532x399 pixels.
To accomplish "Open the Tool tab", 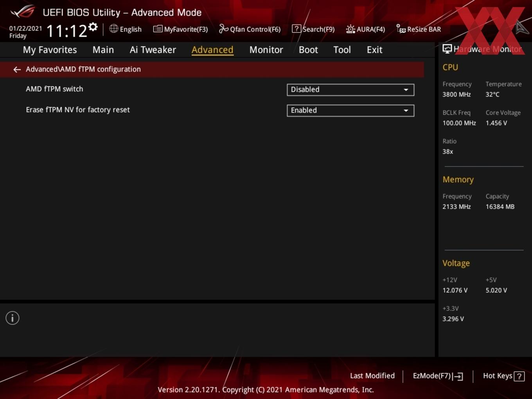I will click(342, 50).
